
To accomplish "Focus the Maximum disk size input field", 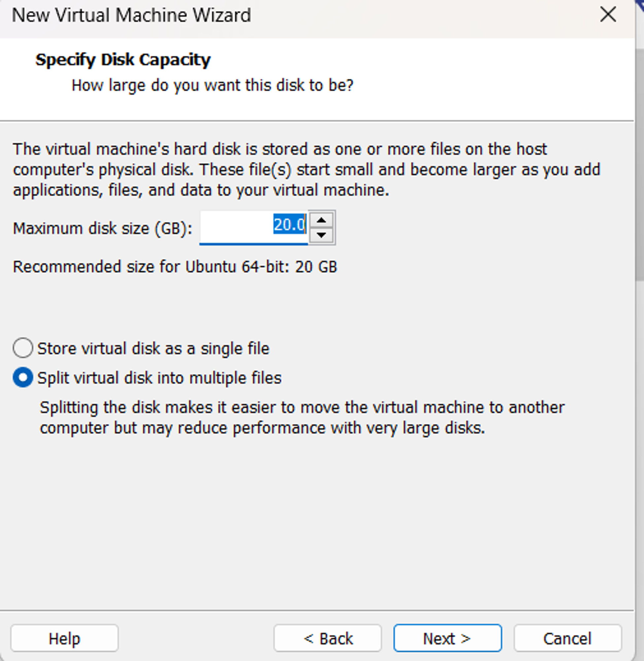I will click(x=254, y=227).
